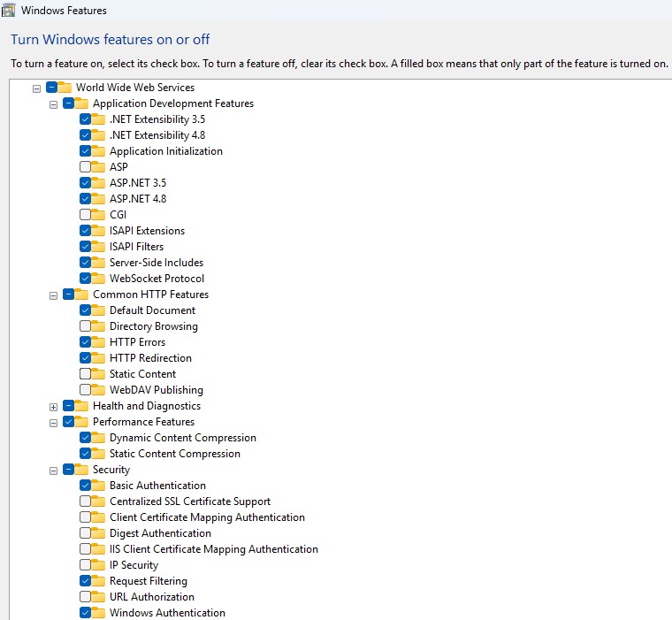The height and width of the screenshot is (620, 672).
Task: Disable Application Initialization checkbox
Action: pos(85,151)
